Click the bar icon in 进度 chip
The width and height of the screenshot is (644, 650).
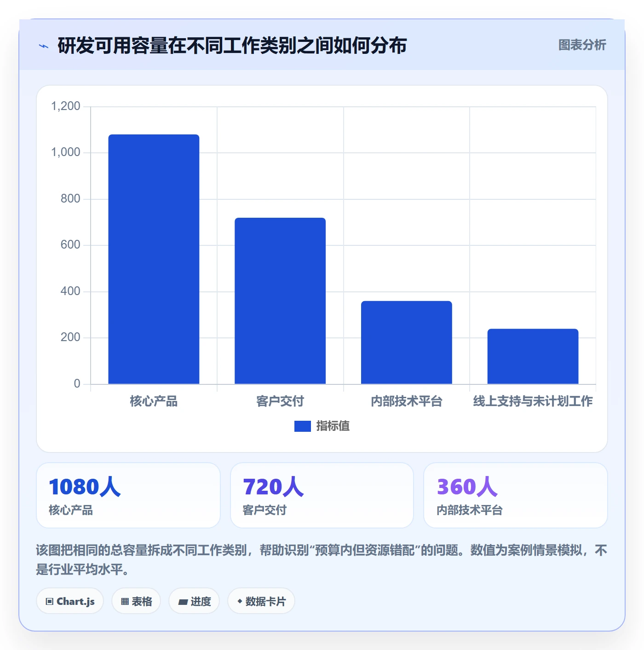pos(183,602)
